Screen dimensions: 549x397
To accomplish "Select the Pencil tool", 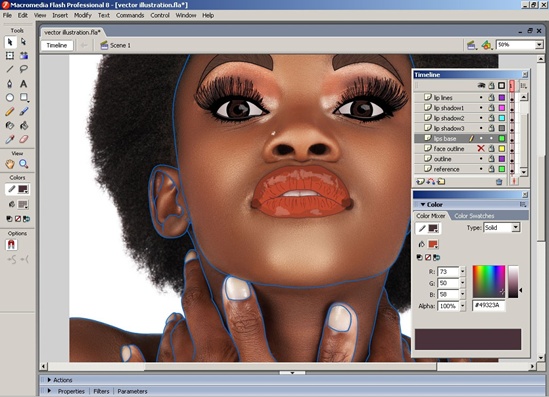I will [10, 112].
